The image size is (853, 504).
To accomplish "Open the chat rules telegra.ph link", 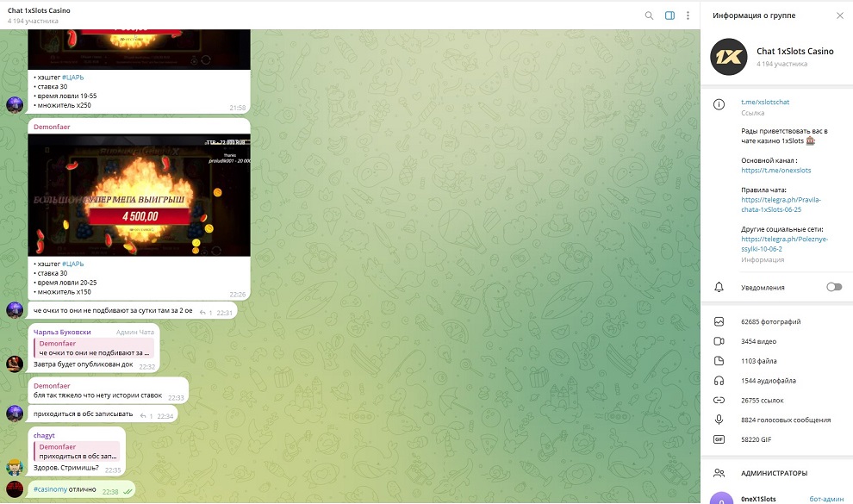I will point(781,204).
